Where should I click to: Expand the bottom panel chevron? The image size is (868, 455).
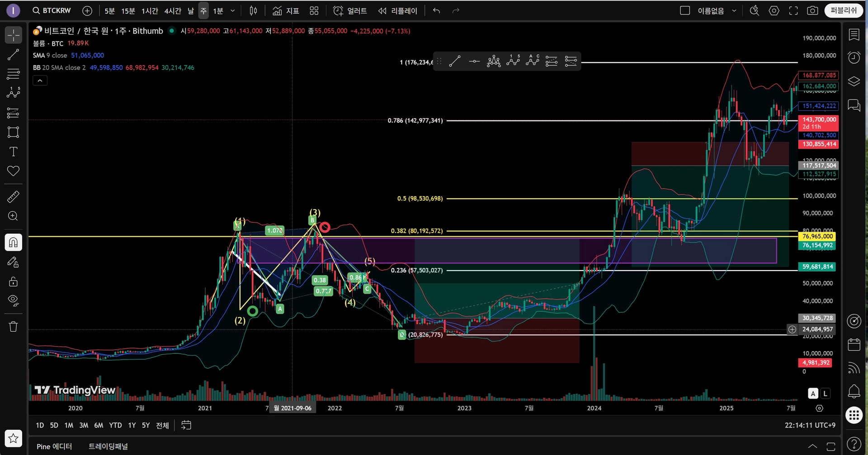(x=812, y=446)
